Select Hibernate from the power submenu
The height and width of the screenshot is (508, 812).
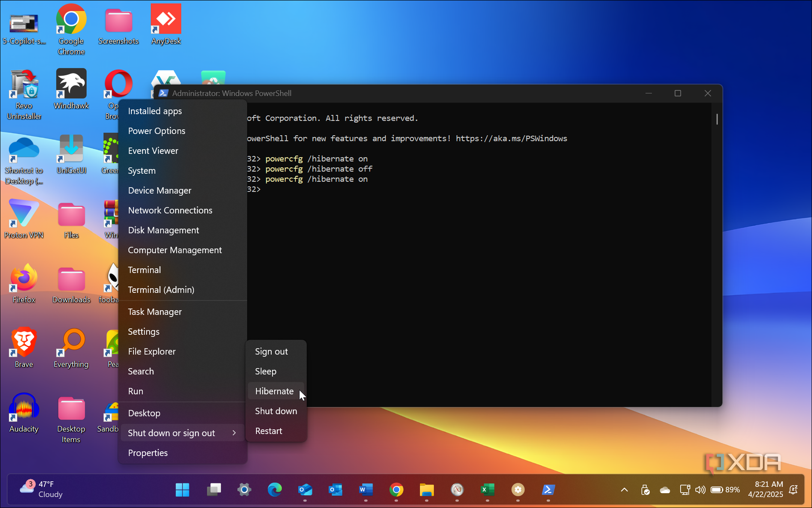click(275, 391)
